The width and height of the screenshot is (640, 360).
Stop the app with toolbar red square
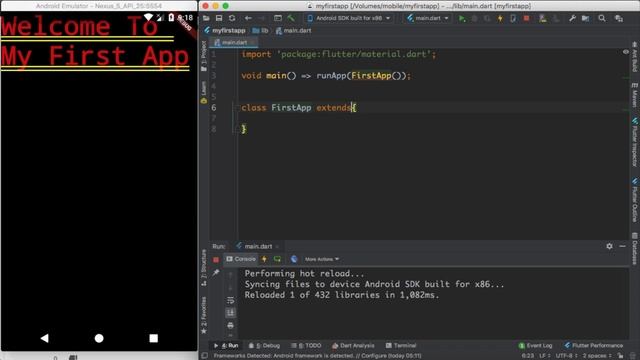[527, 18]
